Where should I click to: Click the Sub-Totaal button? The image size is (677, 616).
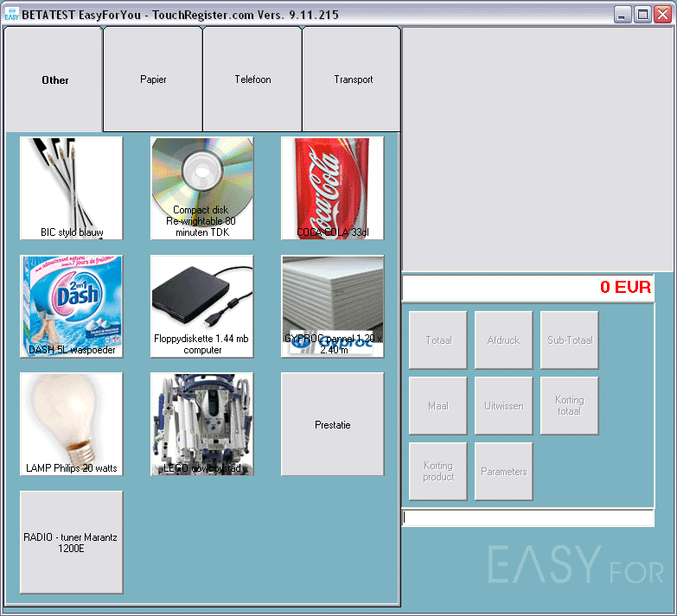coord(570,340)
